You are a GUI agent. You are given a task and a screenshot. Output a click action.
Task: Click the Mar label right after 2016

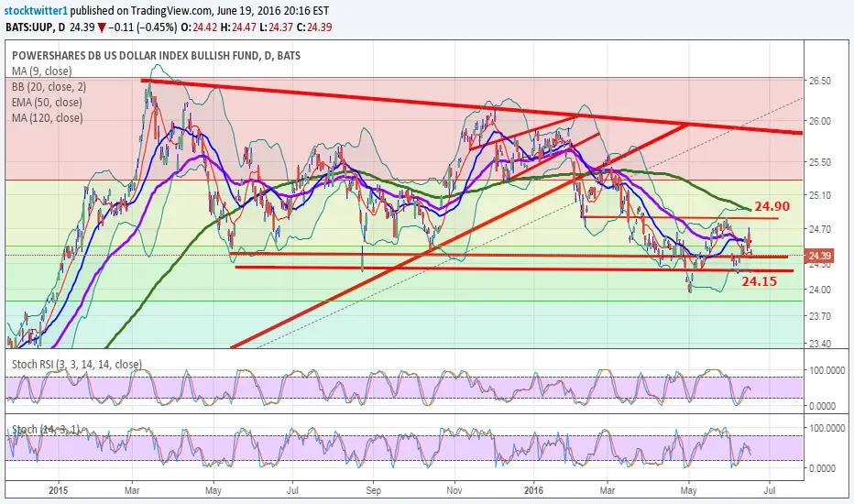[608, 490]
